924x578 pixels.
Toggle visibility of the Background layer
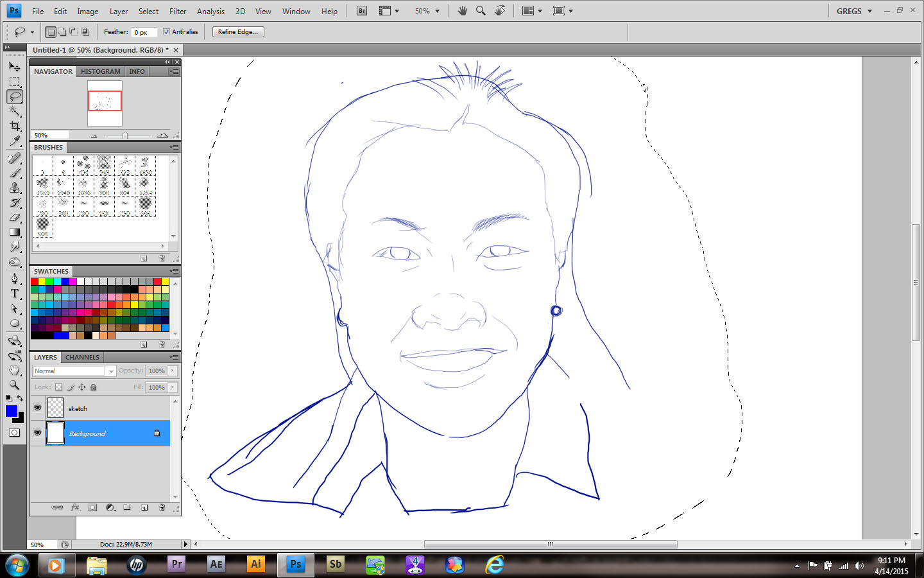(37, 433)
